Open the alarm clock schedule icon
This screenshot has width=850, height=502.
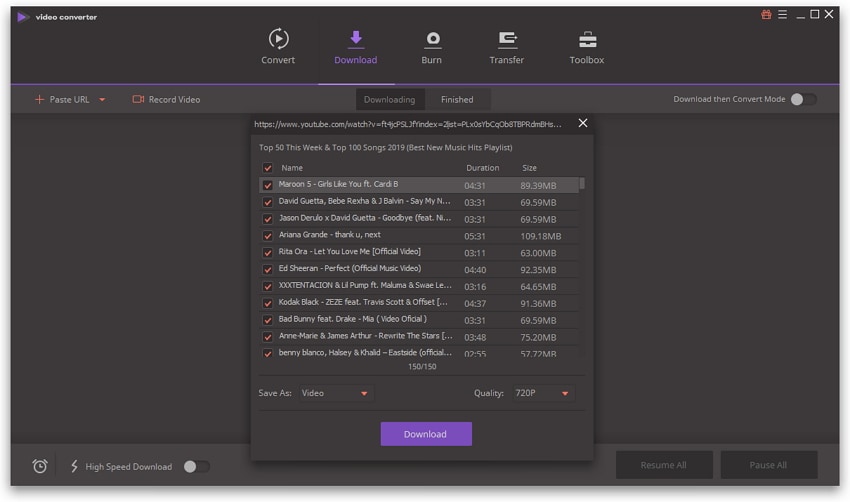pyautogui.click(x=40, y=466)
